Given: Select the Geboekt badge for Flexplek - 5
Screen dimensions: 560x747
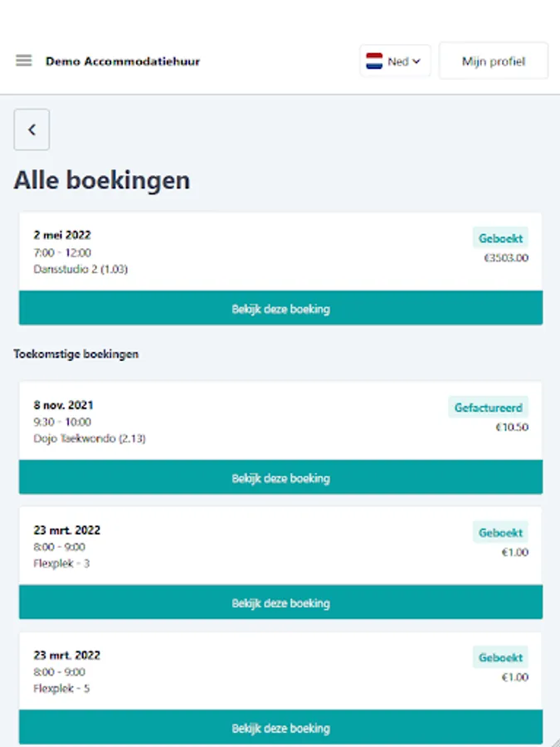Looking at the screenshot, I should (x=500, y=657).
